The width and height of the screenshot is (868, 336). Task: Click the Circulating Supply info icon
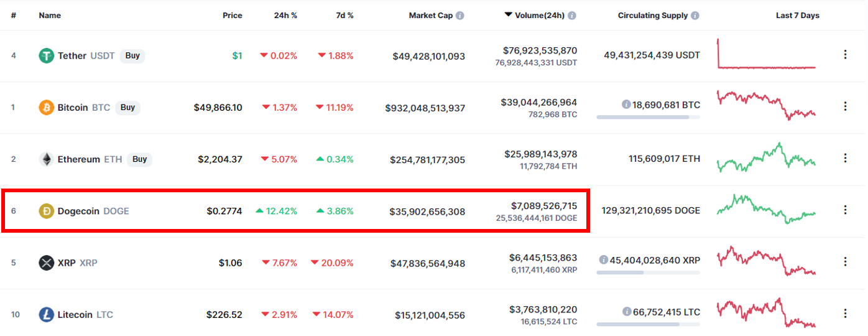click(695, 16)
